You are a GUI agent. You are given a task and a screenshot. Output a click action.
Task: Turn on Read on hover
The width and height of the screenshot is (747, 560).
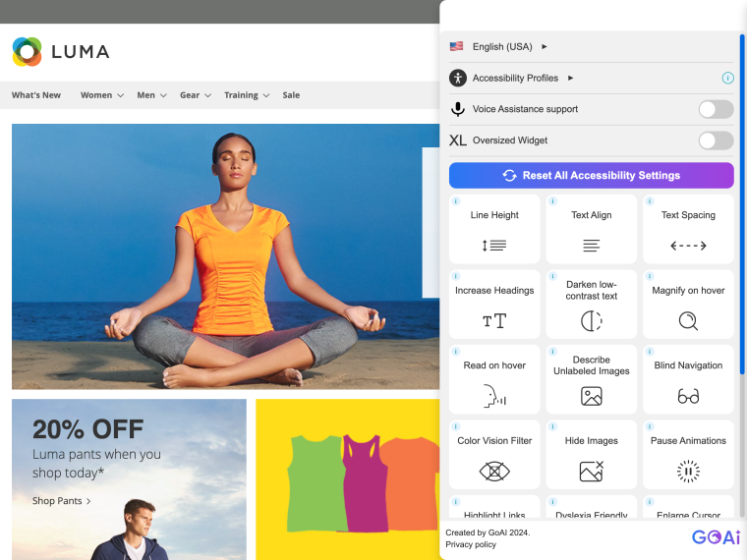tap(494, 379)
